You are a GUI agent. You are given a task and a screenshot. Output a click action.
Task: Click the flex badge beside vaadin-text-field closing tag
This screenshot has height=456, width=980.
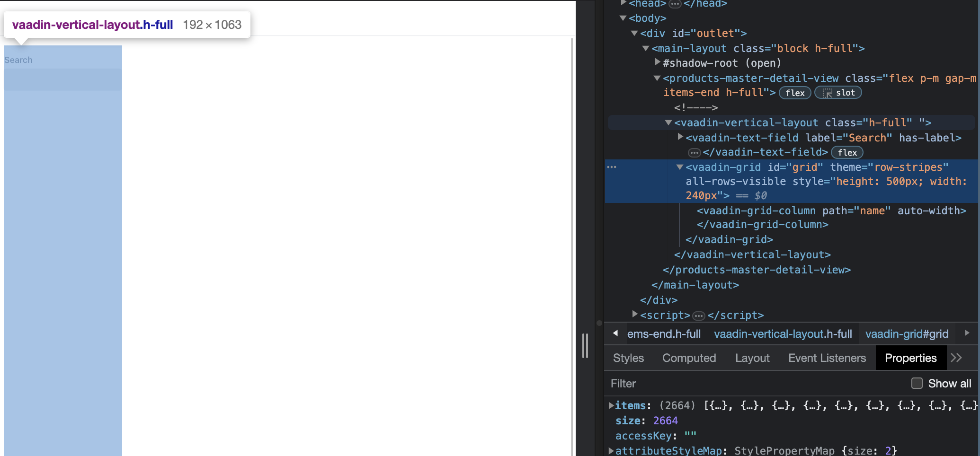[x=847, y=153]
